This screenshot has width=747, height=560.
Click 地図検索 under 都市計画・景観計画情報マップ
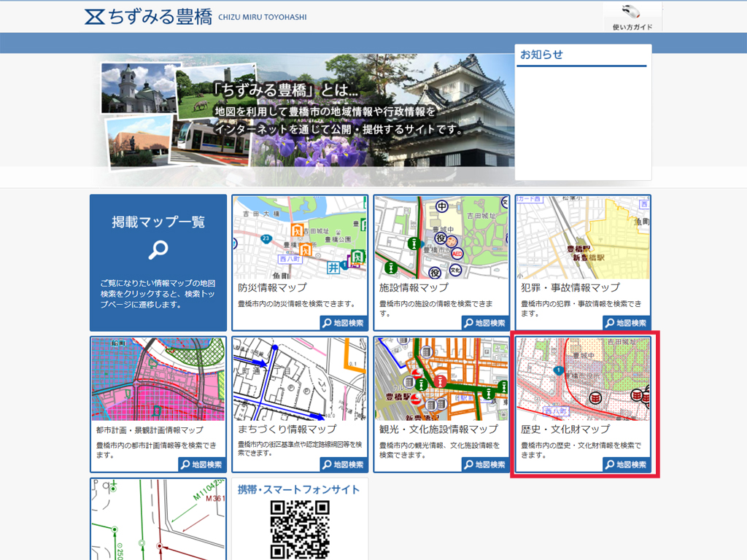(202, 464)
